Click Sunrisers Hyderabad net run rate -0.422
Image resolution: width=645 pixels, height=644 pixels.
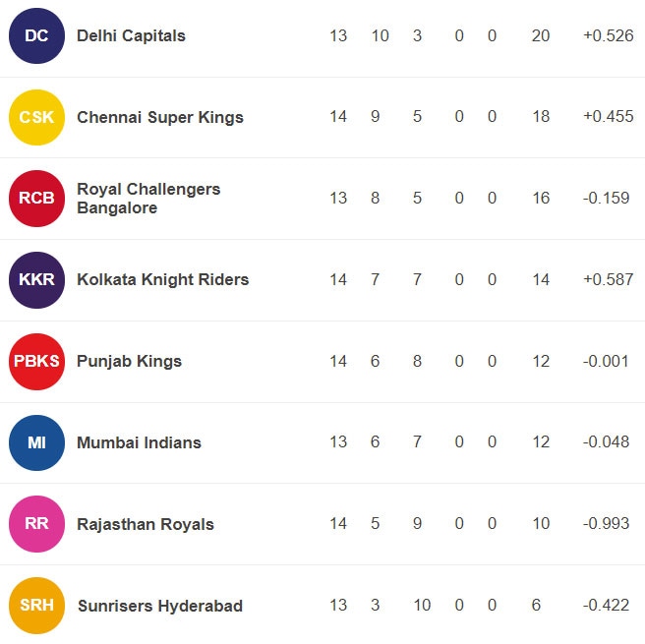[x=606, y=606]
